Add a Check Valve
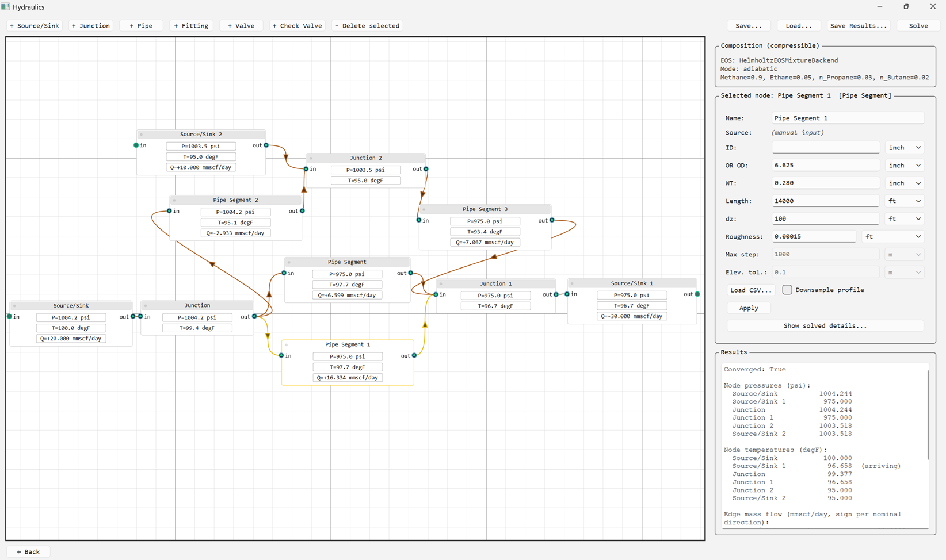This screenshot has height=560, width=946. pyautogui.click(x=297, y=26)
